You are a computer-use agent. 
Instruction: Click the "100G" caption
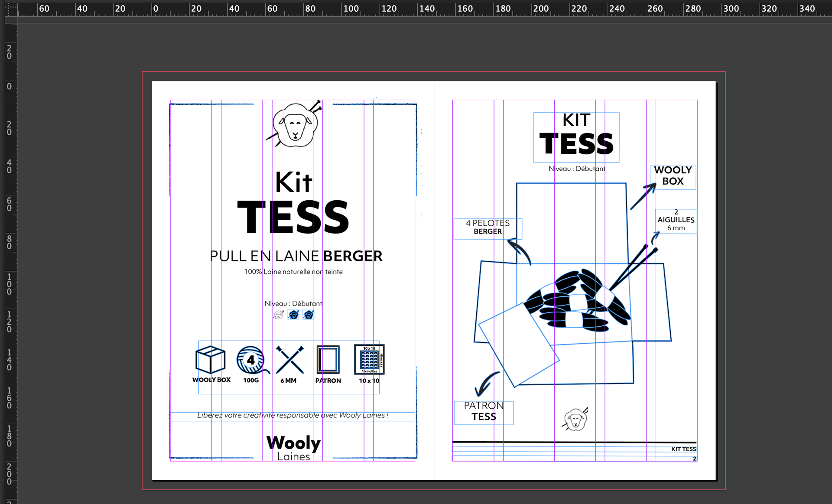251,380
